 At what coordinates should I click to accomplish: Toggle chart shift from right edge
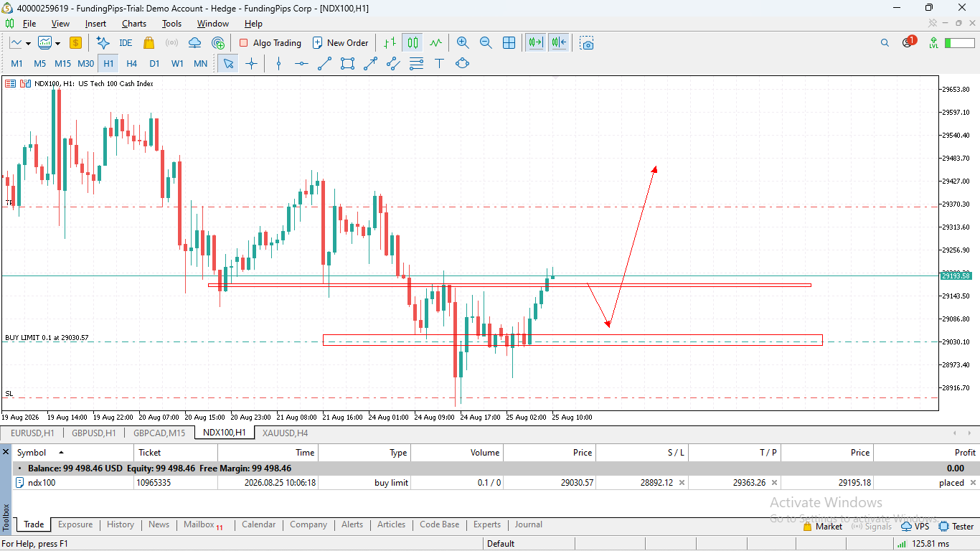pos(559,43)
